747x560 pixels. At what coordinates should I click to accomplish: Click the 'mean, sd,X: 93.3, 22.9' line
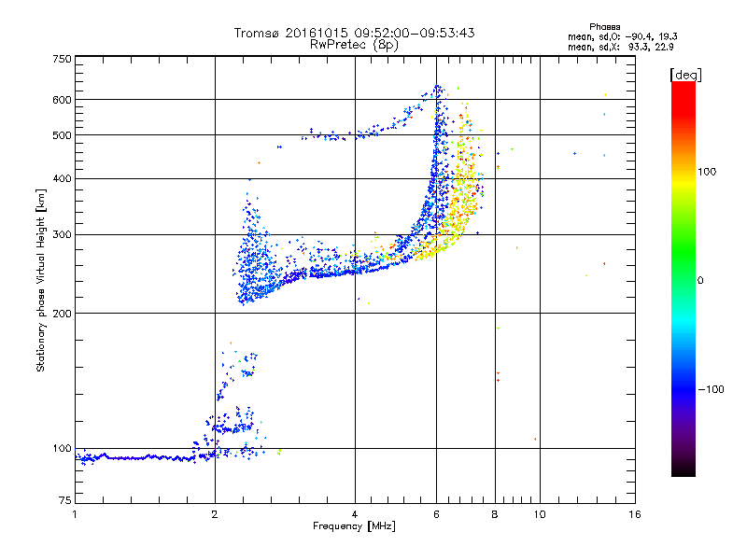point(621,47)
